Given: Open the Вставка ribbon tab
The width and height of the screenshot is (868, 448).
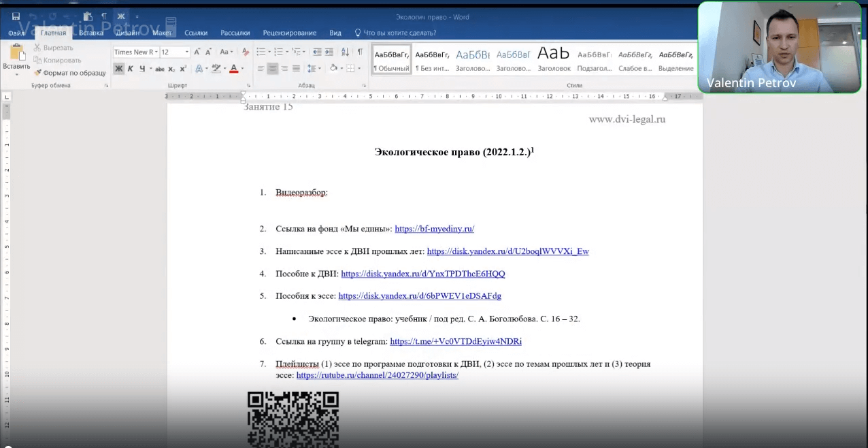Looking at the screenshot, I should pyautogui.click(x=90, y=33).
